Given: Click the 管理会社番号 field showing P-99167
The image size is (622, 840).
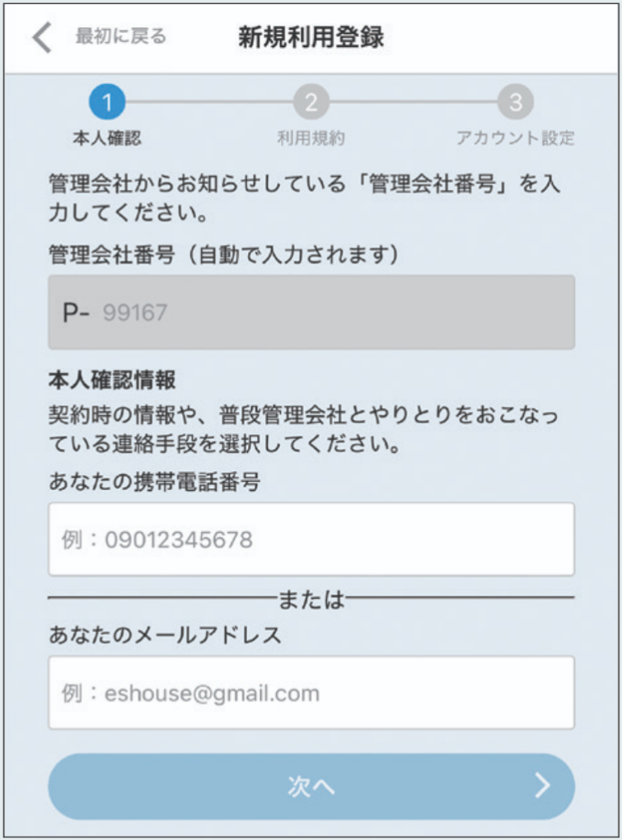Looking at the screenshot, I should (x=311, y=313).
